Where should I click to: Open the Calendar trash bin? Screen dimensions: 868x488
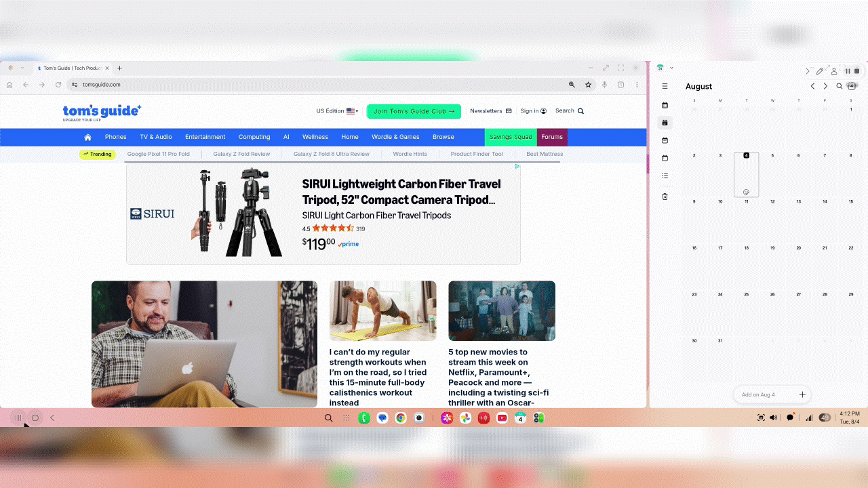[x=665, y=197]
